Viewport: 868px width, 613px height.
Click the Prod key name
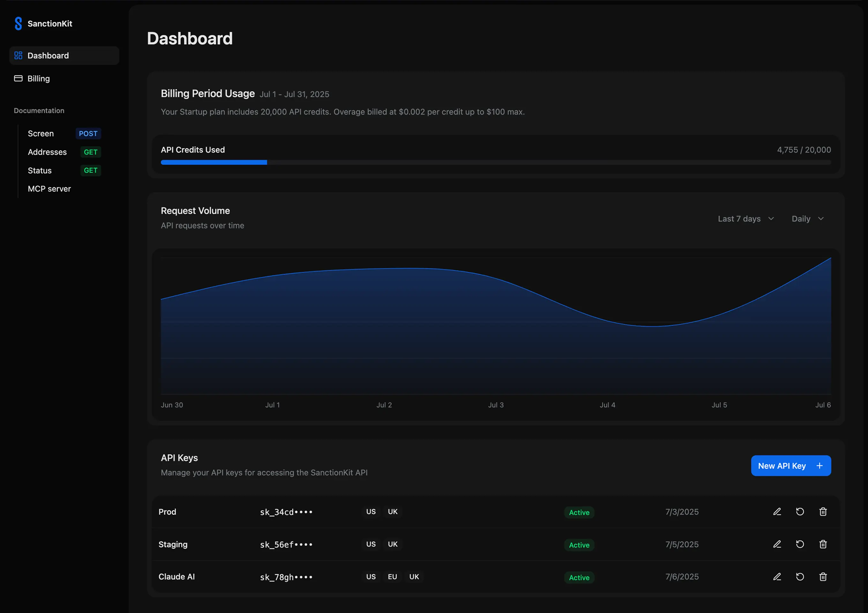[168, 512]
